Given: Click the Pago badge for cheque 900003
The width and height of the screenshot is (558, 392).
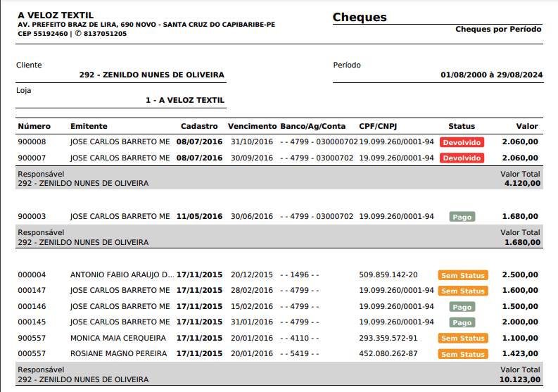Looking at the screenshot, I should (462, 217).
